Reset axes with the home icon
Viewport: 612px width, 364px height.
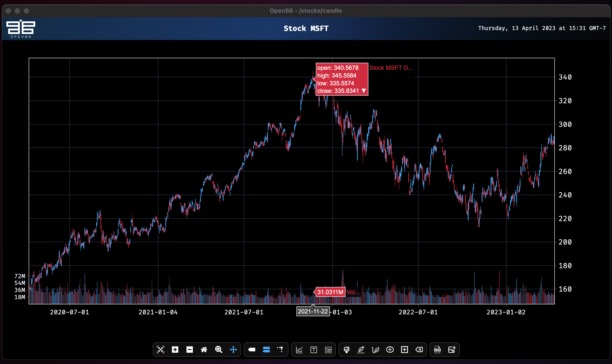(204, 349)
